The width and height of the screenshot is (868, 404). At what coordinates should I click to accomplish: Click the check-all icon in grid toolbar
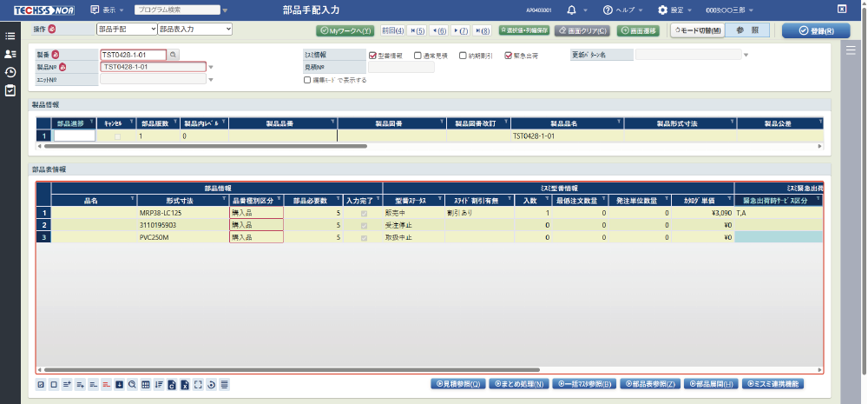tap(41, 385)
